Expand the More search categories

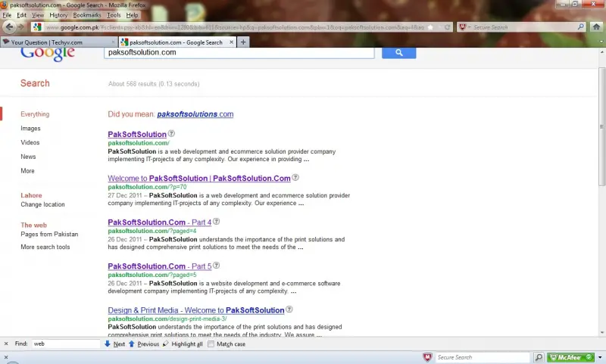(x=27, y=170)
